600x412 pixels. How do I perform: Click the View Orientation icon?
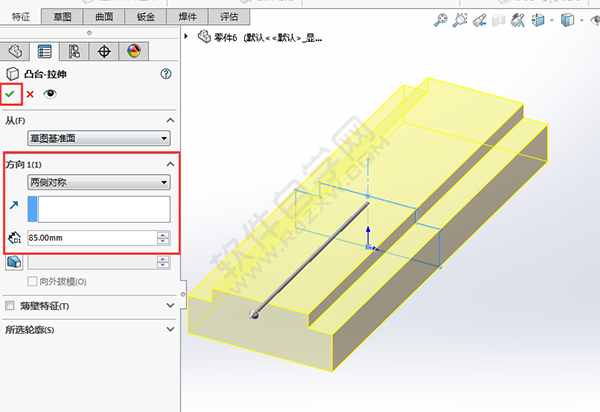pos(538,20)
